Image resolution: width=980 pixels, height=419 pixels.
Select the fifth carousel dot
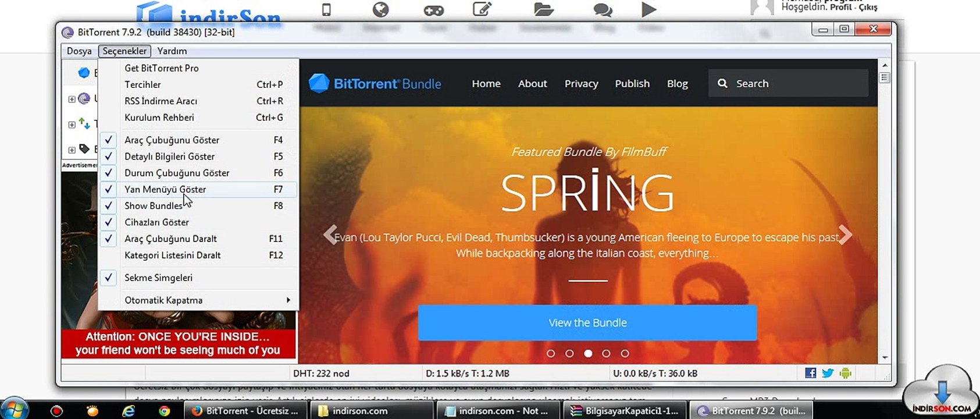(x=625, y=353)
